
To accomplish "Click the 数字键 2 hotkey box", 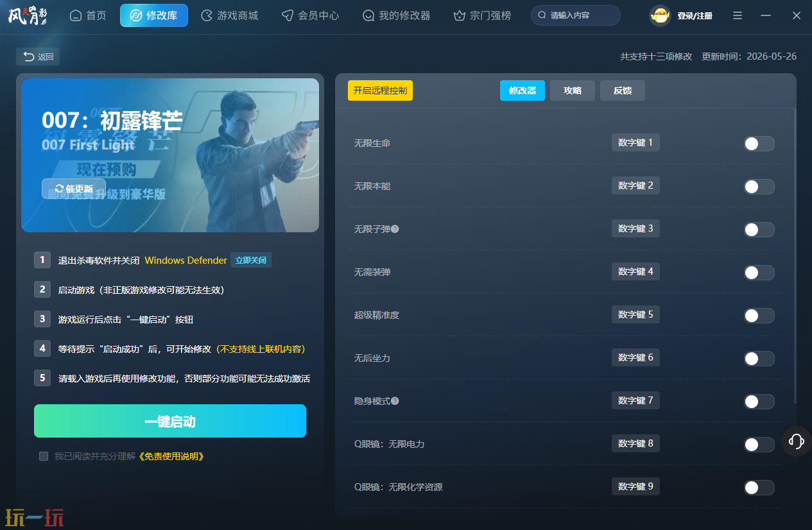I will pyautogui.click(x=635, y=185).
